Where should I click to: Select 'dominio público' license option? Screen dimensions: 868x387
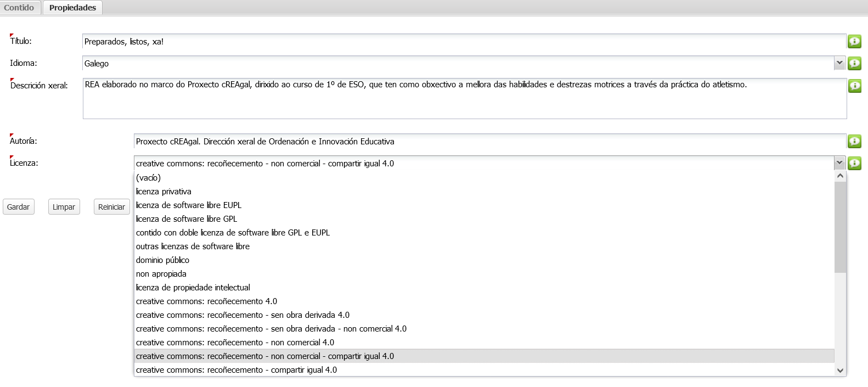pyautogui.click(x=163, y=260)
